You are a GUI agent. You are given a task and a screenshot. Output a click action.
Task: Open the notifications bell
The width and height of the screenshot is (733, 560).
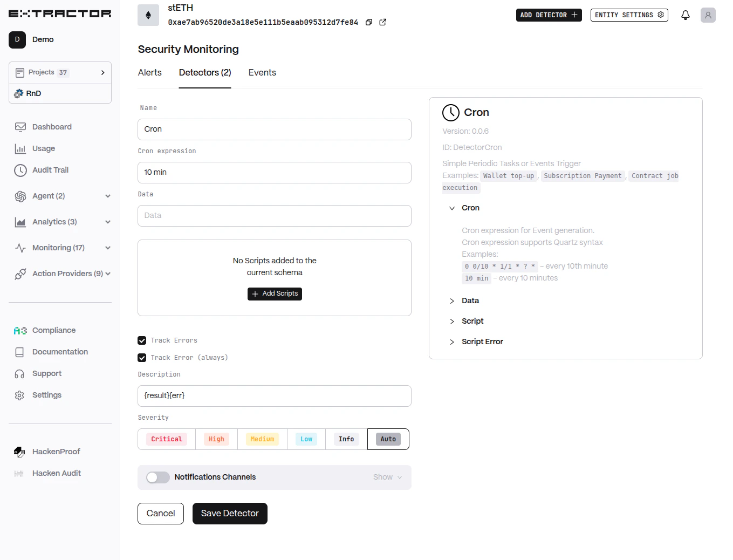(x=686, y=15)
